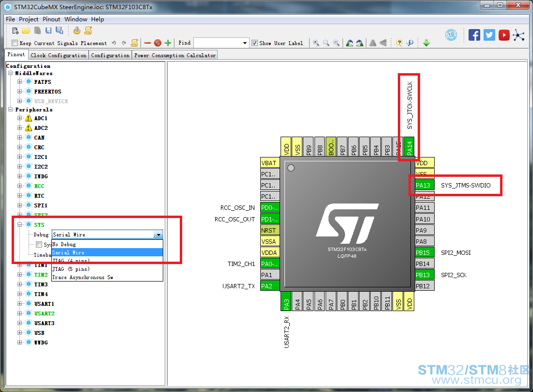The height and width of the screenshot is (392, 533).
Task: Click the Open Project folder icon
Action: 26,31
